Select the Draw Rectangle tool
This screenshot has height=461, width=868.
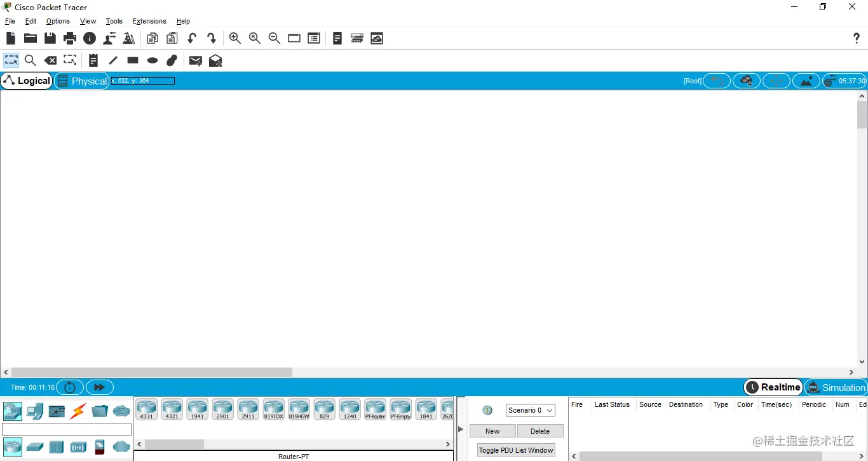(133, 60)
